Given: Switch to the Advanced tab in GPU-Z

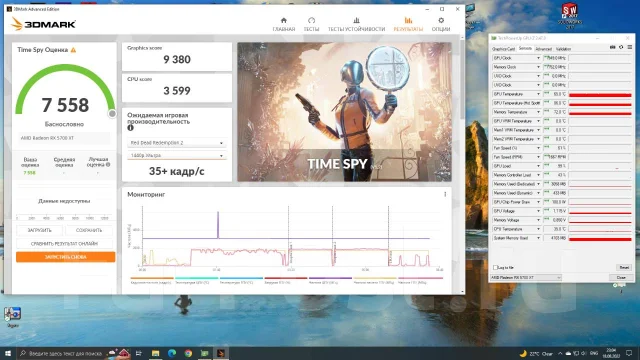Looking at the screenshot, I should pyautogui.click(x=543, y=49).
